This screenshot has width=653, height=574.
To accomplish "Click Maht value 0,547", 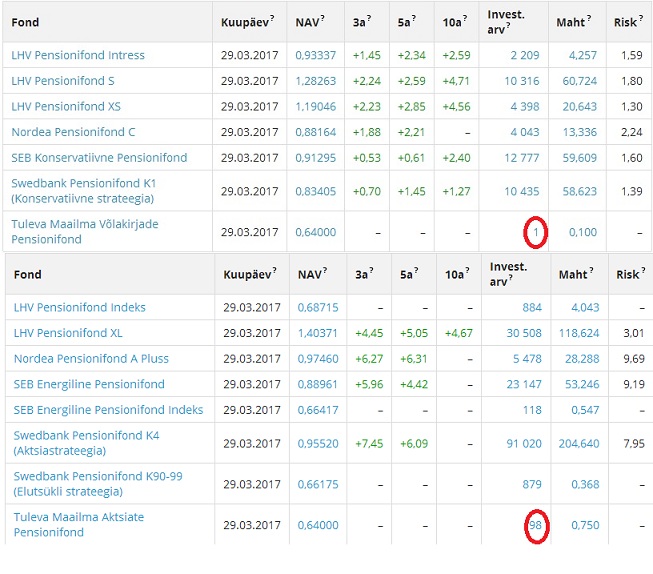I will pyautogui.click(x=586, y=410).
